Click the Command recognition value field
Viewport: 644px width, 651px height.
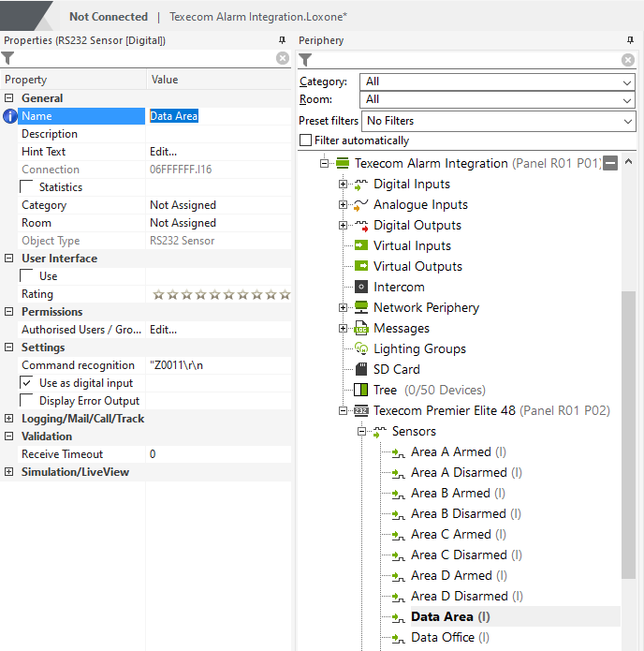[x=215, y=365]
